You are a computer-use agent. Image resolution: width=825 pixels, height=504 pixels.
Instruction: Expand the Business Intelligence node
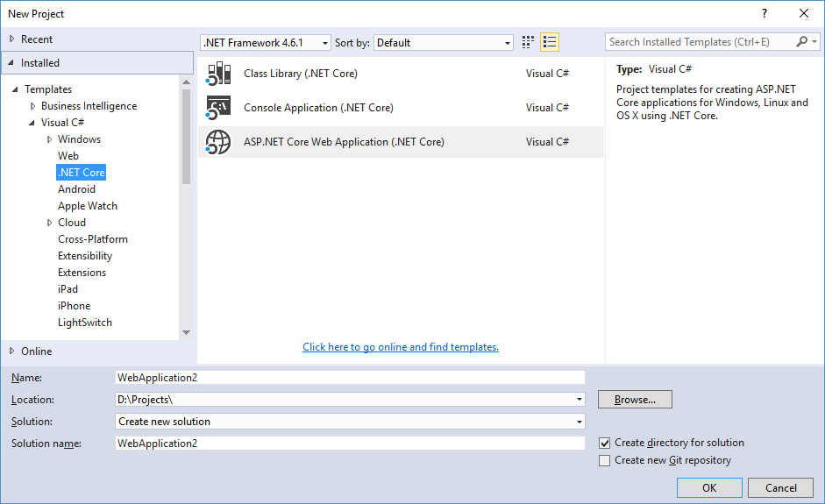click(32, 106)
